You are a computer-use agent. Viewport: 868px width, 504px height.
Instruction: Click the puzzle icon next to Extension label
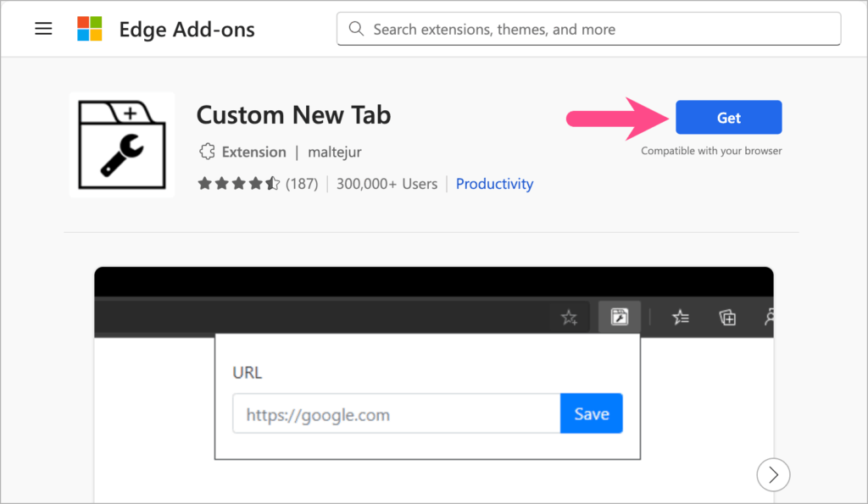coord(208,151)
